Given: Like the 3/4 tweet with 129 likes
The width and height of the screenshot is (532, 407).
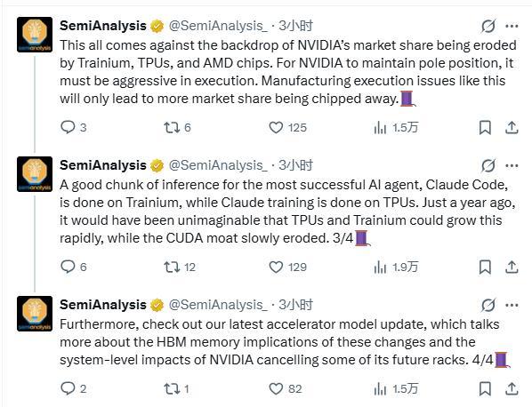Looking at the screenshot, I should click(287, 267).
